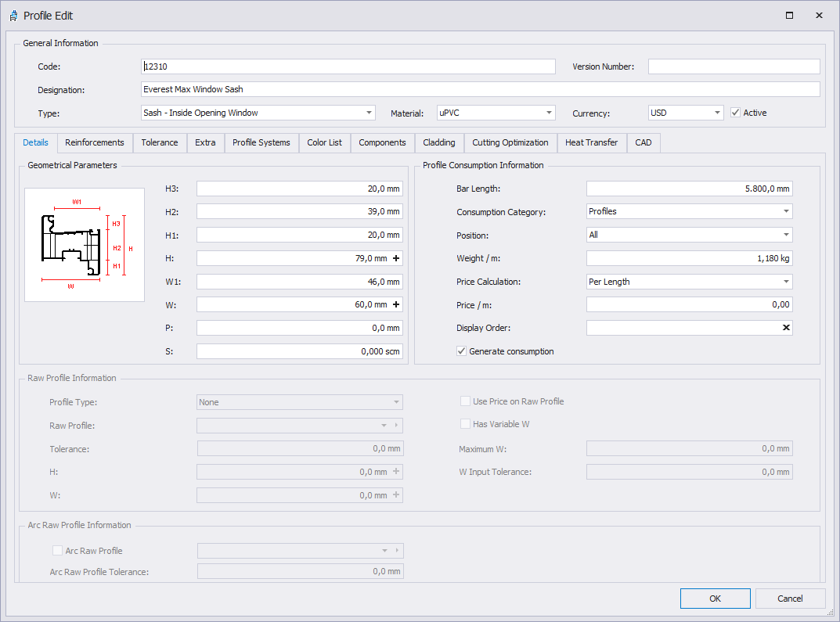Uncheck Generate consumption checkbox
This screenshot has width=840, height=622.
coord(462,351)
